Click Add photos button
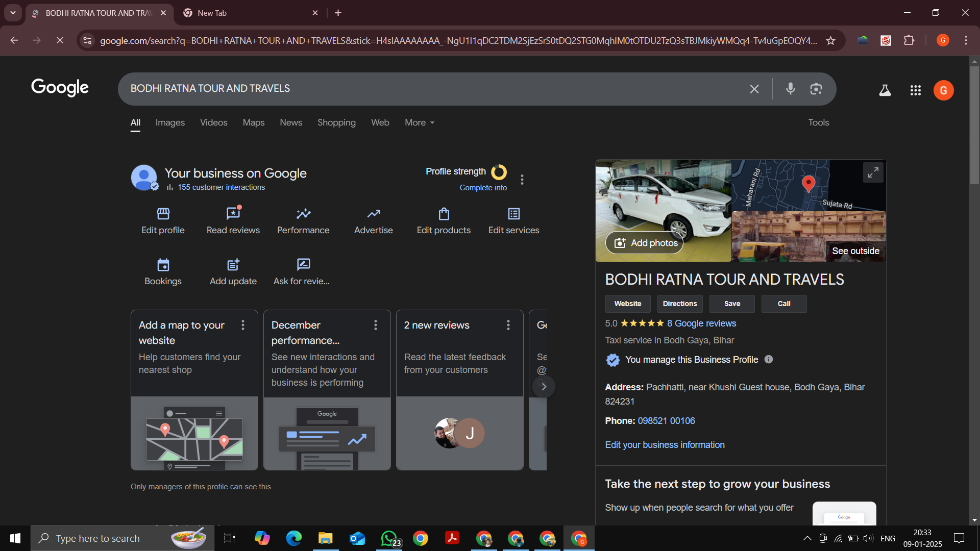980x551 pixels. (x=644, y=243)
